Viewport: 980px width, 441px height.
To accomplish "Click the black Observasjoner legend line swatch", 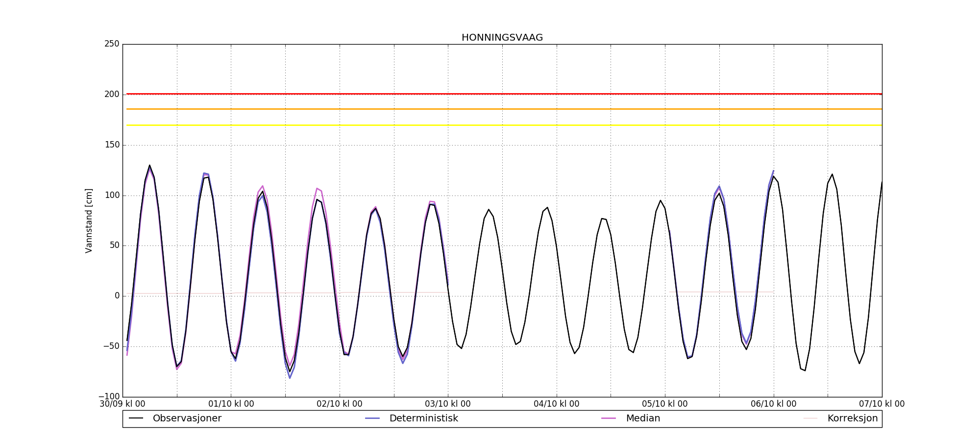I will (x=136, y=418).
